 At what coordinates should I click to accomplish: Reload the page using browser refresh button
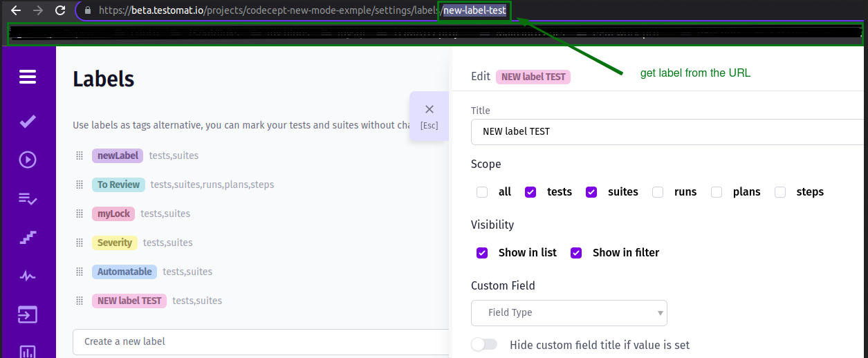60,10
